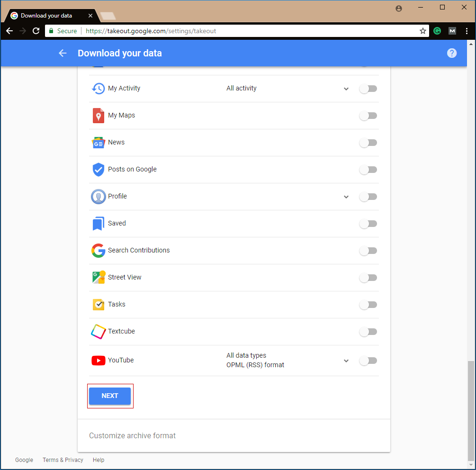
Task: Click the scrollbar up arrow
Action: (x=471, y=44)
